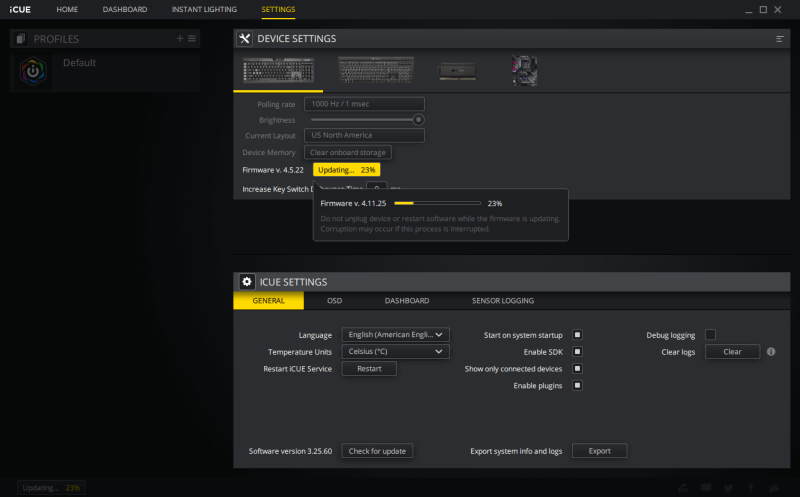The width and height of the screenshot is (800, 497).
Task: Open the Corsair sails logo in footer
Action: 774,488
